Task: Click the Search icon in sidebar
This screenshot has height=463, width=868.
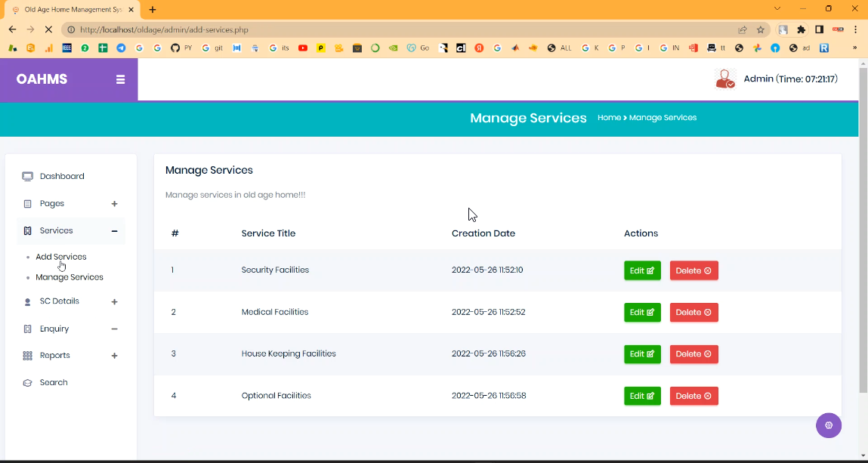Action: [x=28, y=383]
